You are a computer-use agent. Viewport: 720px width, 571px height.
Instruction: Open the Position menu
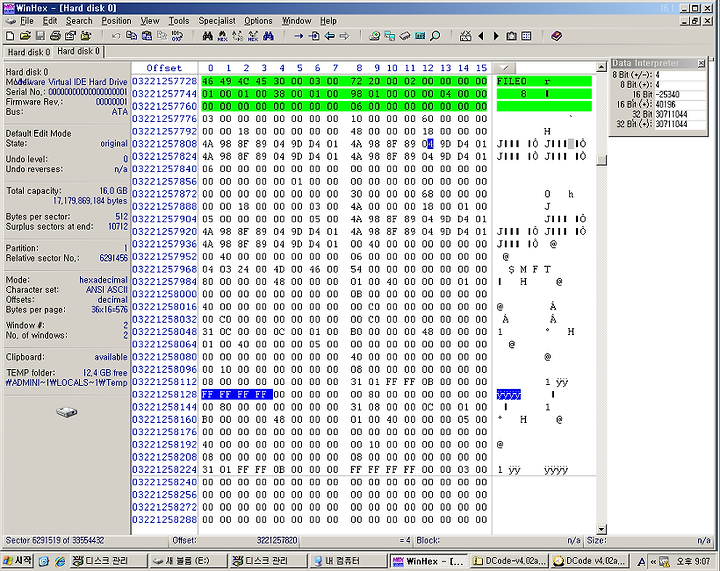(x=116, y=21)
